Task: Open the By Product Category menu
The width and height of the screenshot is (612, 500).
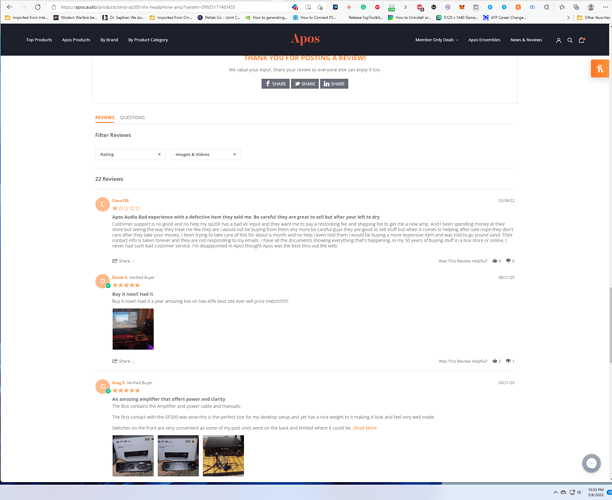Action: tap(148, 40)
